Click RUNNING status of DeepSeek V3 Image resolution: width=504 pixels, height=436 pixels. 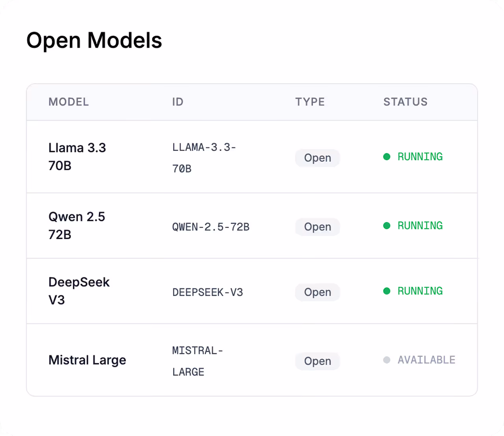click(x=420, y=291)
